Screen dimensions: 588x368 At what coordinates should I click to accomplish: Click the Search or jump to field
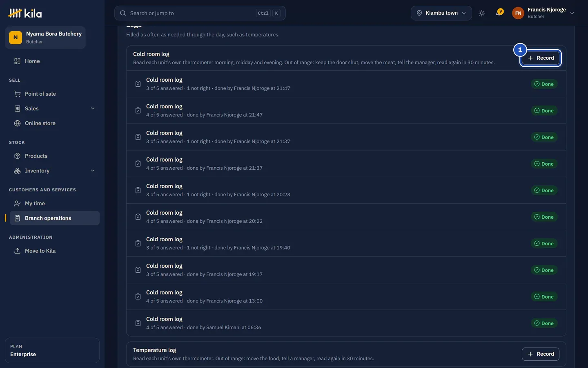coord(200,13)
